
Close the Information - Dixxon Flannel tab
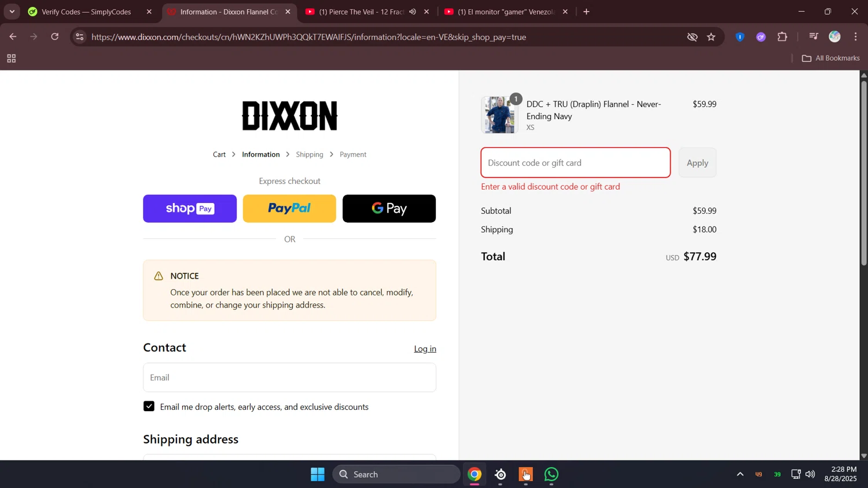pos(288,12)
